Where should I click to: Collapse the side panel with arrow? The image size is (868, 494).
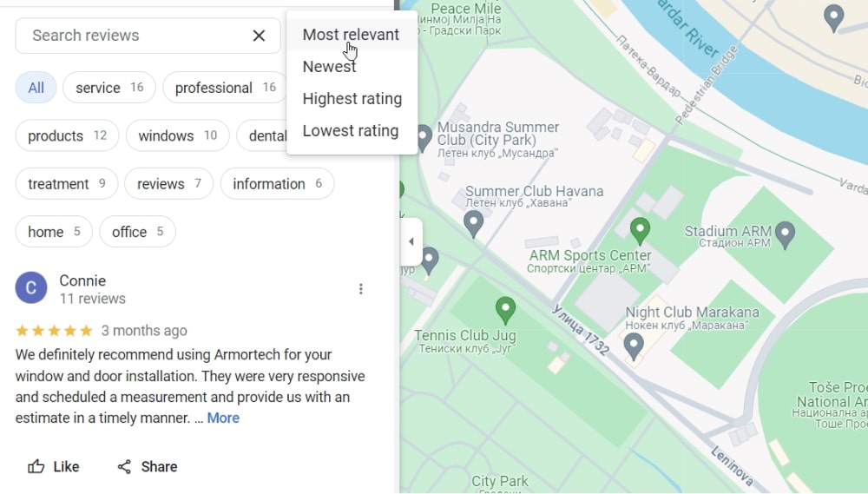click(411, 242)
